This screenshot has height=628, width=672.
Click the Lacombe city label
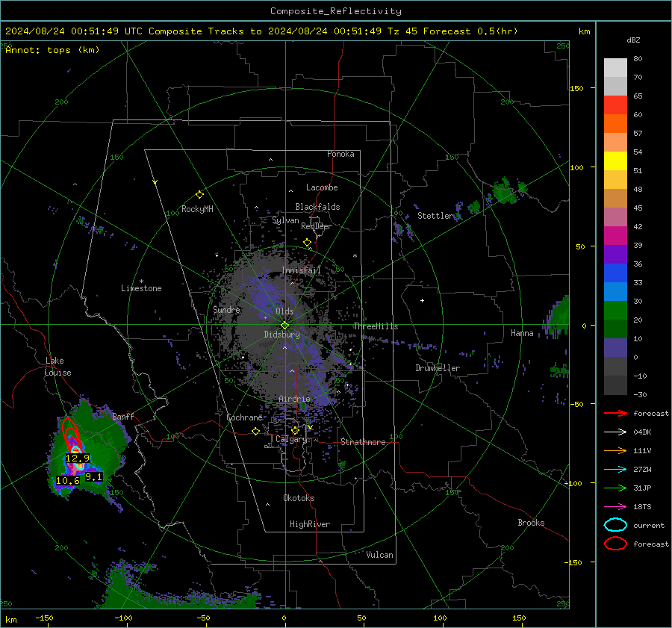tap(322, 187)
